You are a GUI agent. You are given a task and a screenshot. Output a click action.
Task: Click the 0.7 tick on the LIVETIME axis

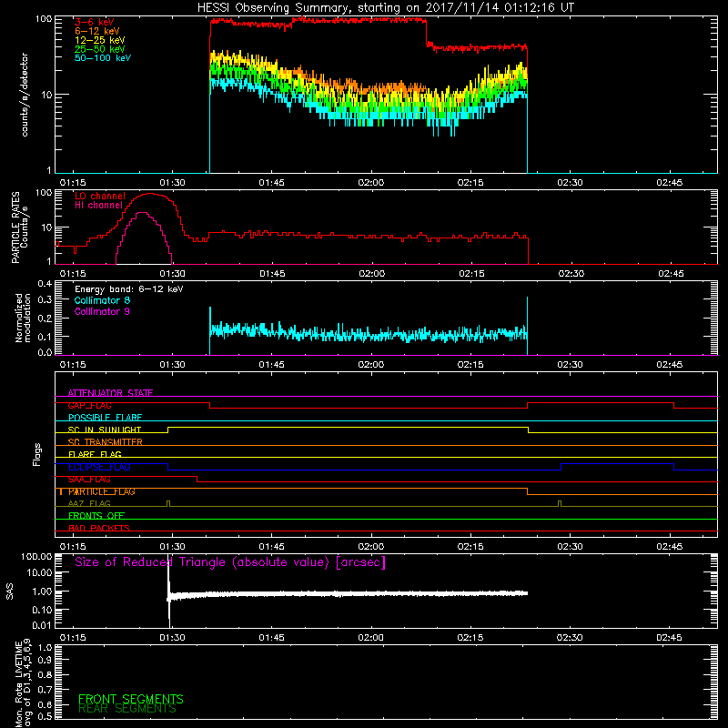45,690
